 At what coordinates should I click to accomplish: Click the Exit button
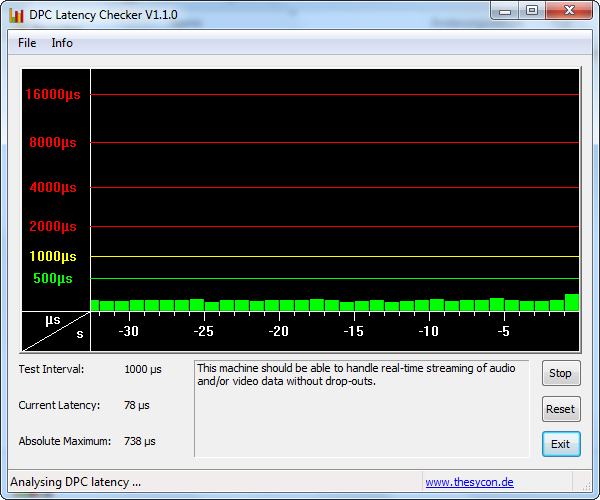pyautogui.click(x=561, y=444)
